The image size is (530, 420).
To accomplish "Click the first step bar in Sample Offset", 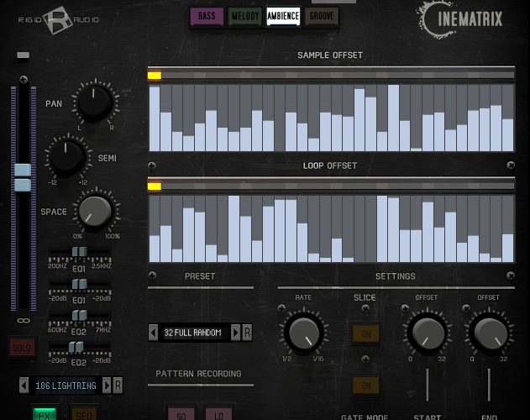I will (155, 118).
